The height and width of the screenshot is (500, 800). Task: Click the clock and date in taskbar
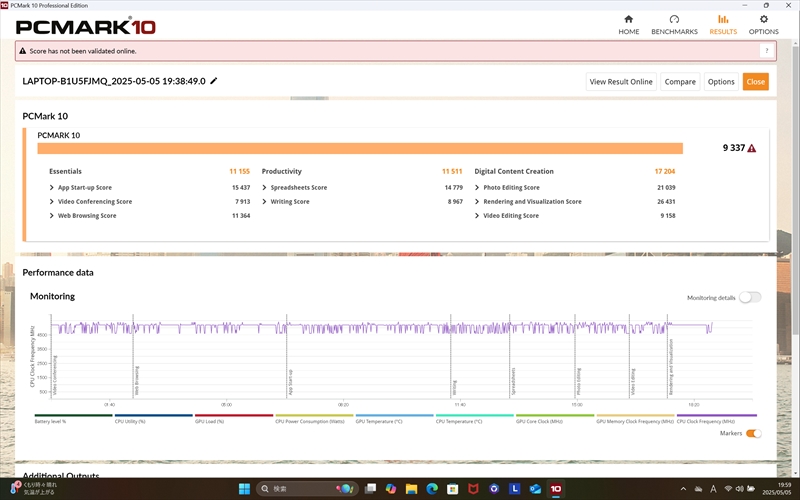pyautogui.click(x=777, y=489)
